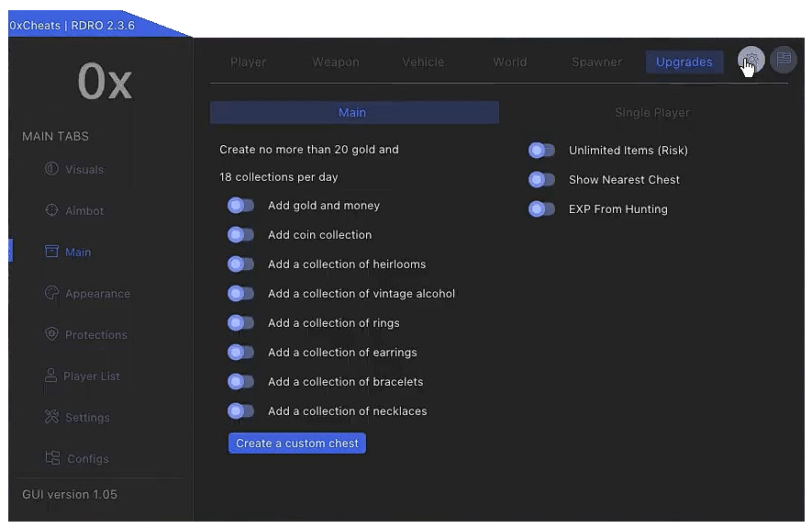Viewport: 812px width, 528px height.
Task: Open Appearance via its palette icon
Action: pyautogui.click(x=51, y=293)
